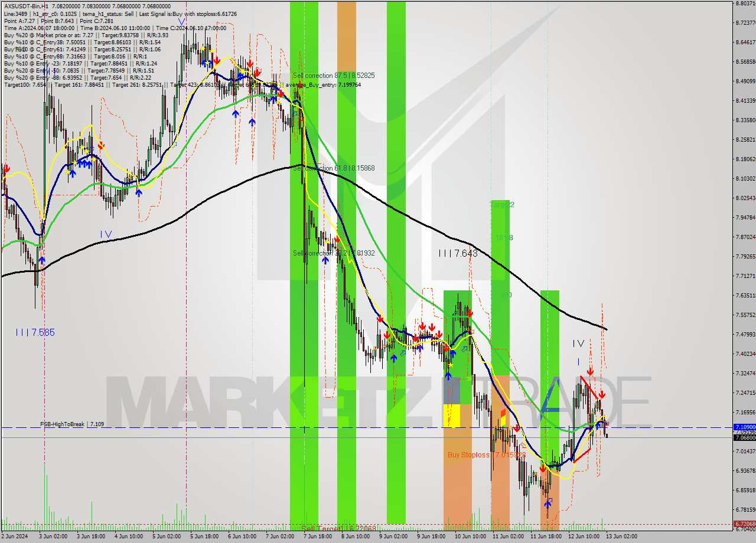Click the black 7.06800 current price tag

(x=744, y=437)
